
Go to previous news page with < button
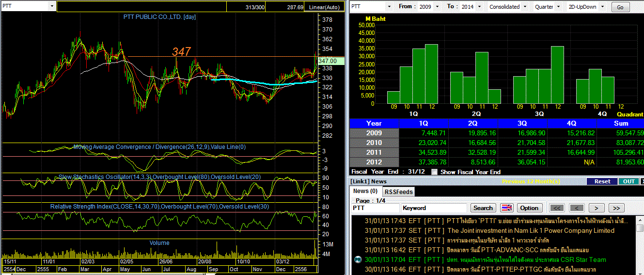[577, 208]
